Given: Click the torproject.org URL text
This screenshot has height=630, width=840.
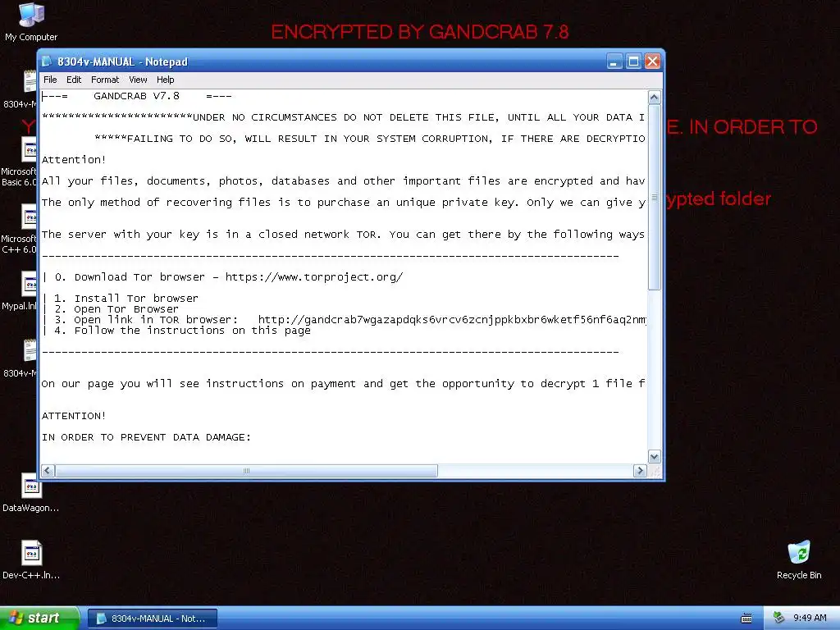Looking at the screenshot, I should tap(314, 277).
